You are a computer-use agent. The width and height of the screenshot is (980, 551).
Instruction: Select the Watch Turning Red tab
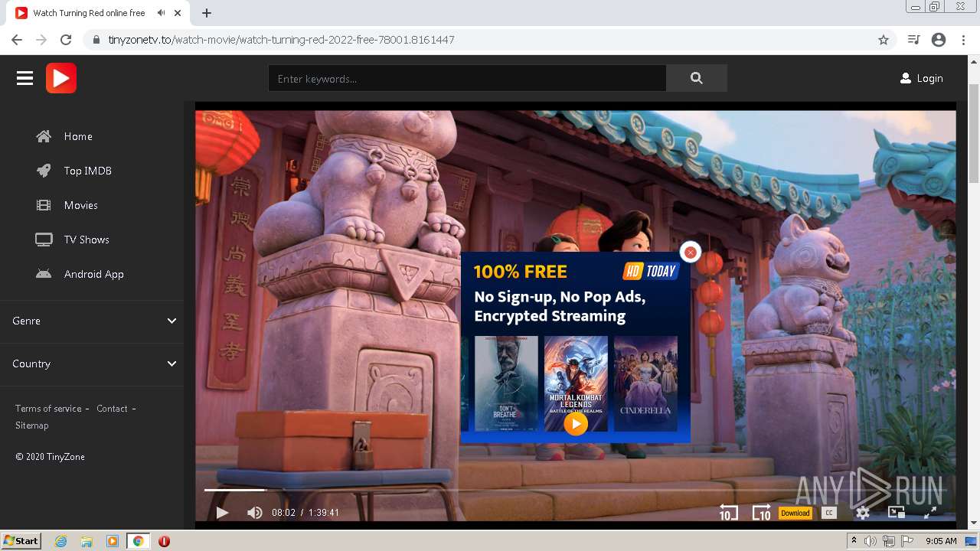click(100, 13)
